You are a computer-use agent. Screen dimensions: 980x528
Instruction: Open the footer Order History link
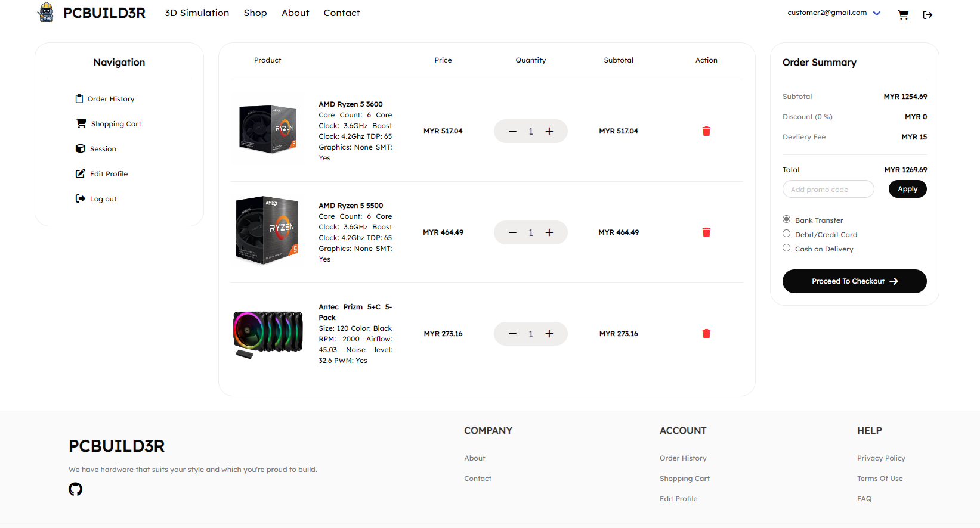(683, 458)
